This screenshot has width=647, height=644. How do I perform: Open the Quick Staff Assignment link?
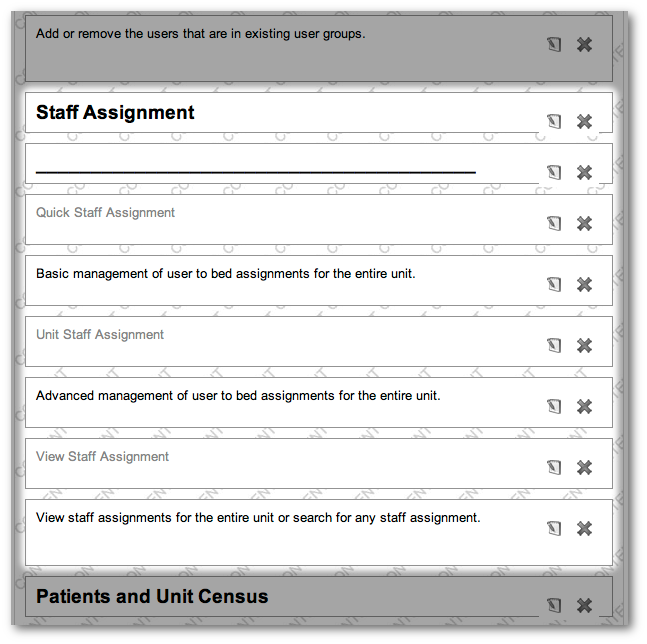coord(105,212)
